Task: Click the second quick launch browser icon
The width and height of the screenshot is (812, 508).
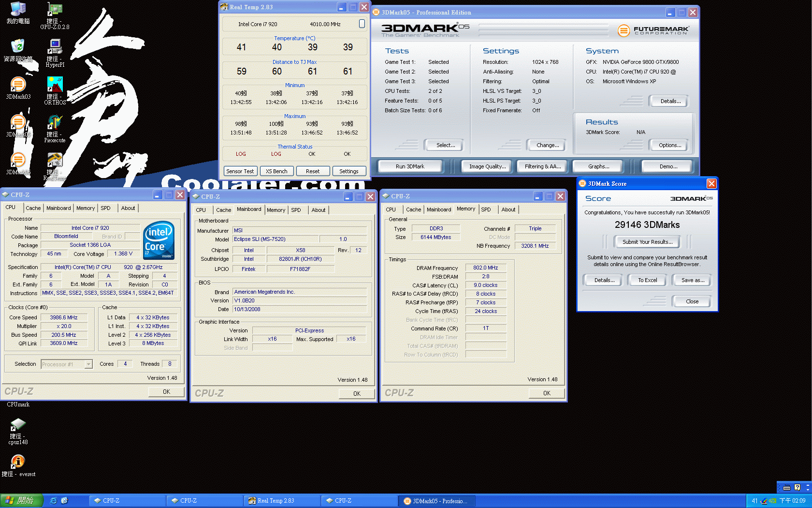Action: coord(64,501)
